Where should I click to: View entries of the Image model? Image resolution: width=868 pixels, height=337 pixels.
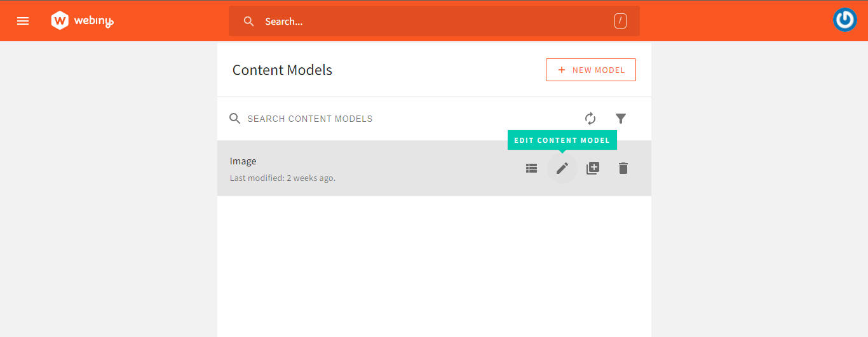532,168
